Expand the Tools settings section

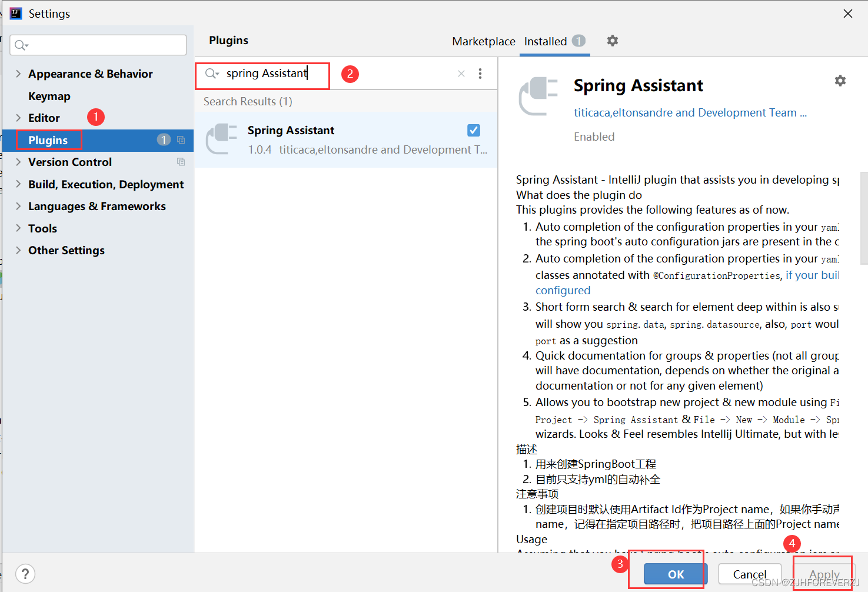pos(18,228)
